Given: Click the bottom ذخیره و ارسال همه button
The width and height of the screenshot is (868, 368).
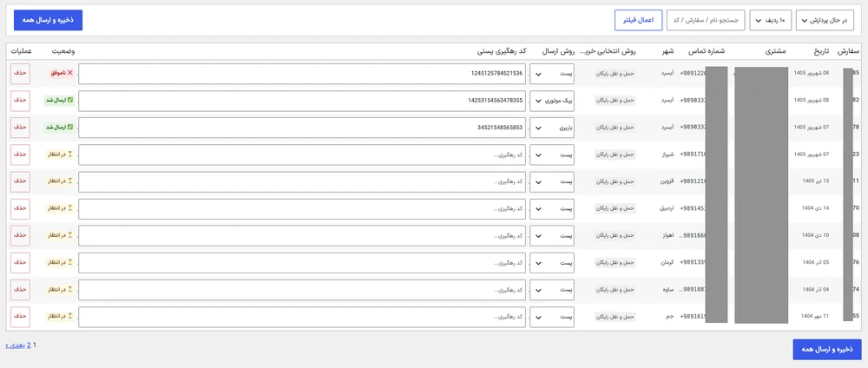Looking at the screenshot, I should 827,349.
